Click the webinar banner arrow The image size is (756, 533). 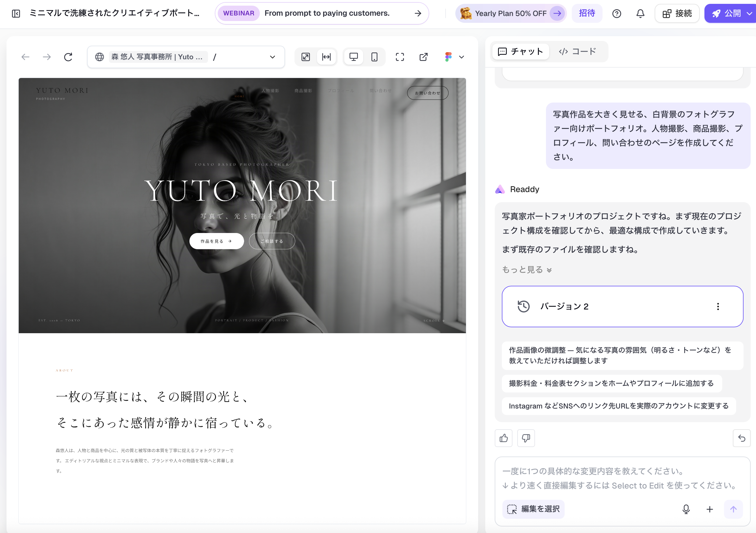click(x=418, y=13)
